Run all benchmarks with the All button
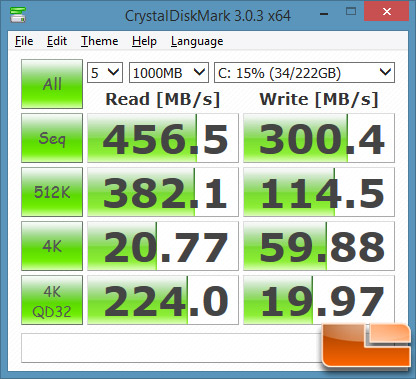This screenshot has width=416, height=379. (x=52, y=84)
